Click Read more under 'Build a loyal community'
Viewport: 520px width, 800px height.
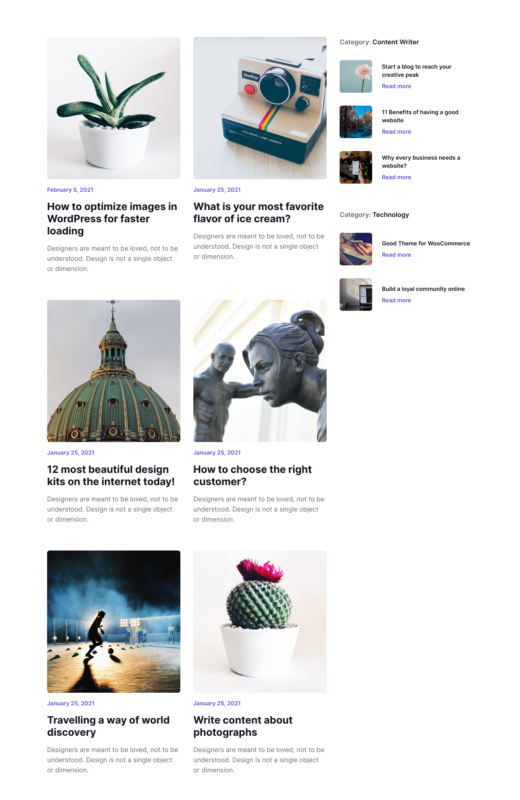(396, 300)
